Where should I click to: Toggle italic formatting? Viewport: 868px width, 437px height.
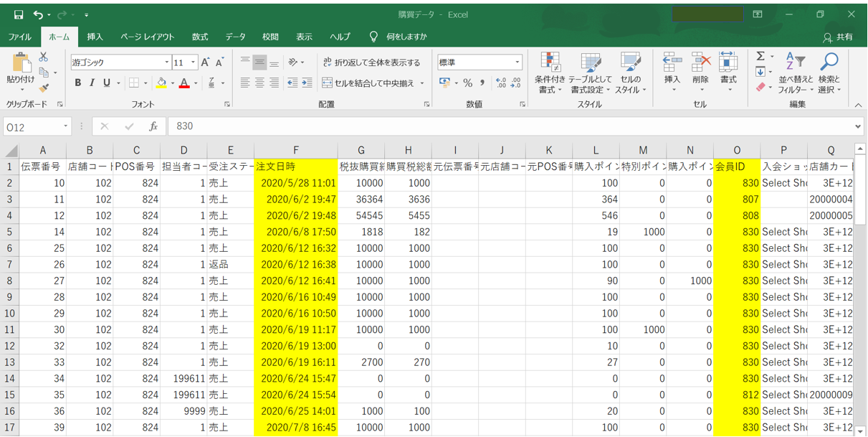92,83
